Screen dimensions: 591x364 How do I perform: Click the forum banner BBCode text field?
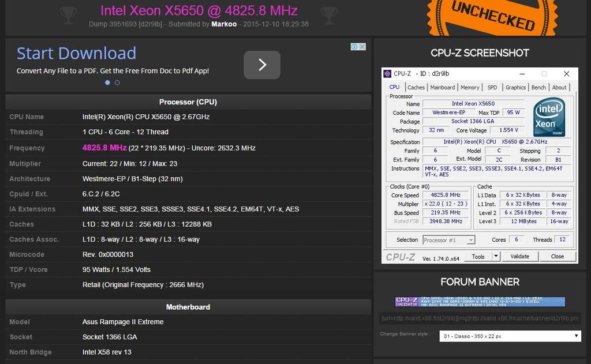pos(480,318)
